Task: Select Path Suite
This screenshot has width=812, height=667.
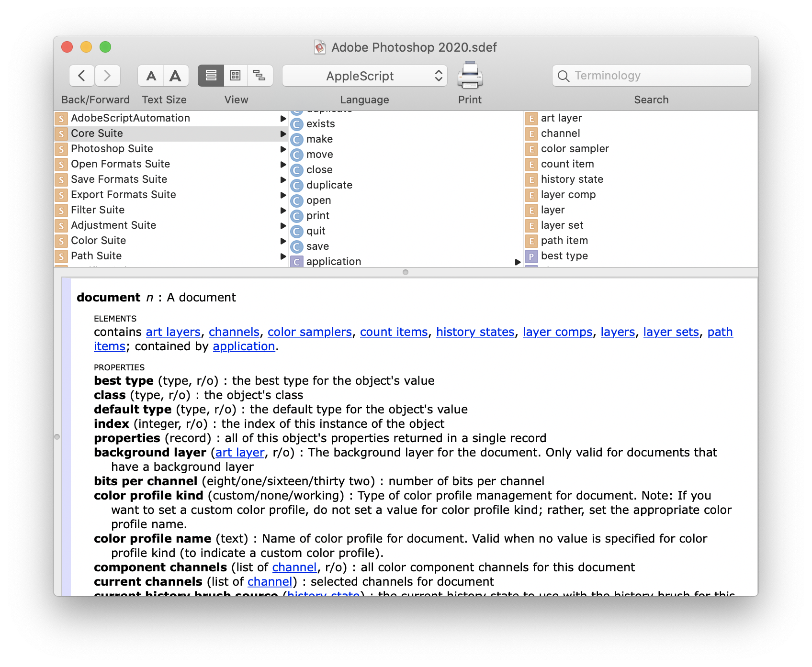Action: click(x=171, y=256)
